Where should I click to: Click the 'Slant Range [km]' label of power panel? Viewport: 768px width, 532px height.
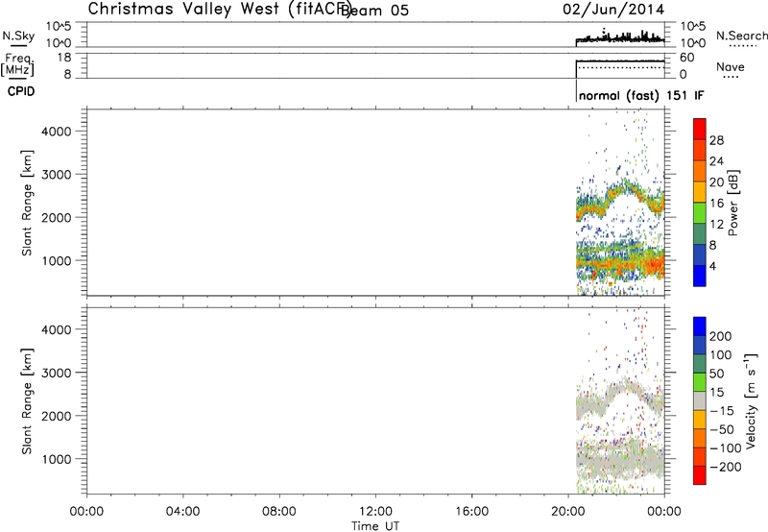[27, 203]
